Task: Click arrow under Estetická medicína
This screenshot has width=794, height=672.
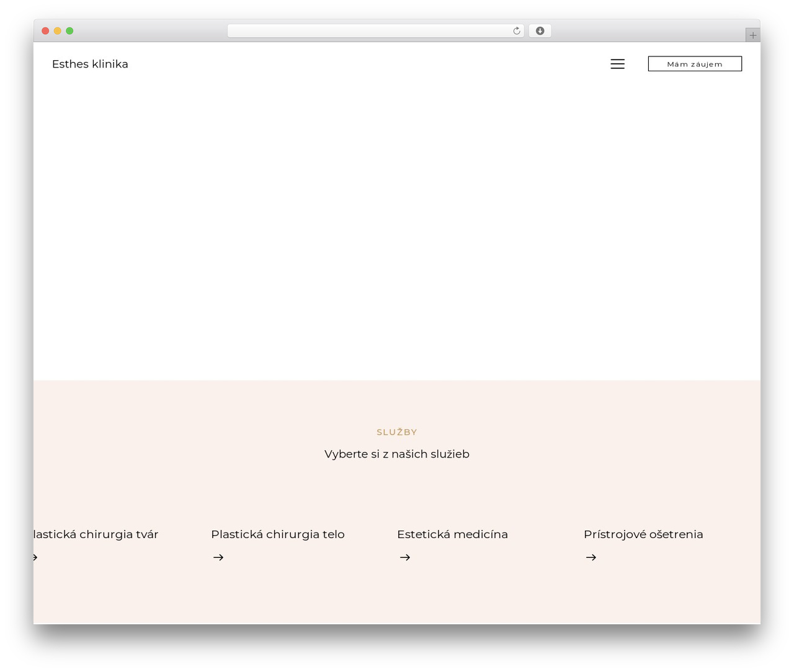Action: 405,557
